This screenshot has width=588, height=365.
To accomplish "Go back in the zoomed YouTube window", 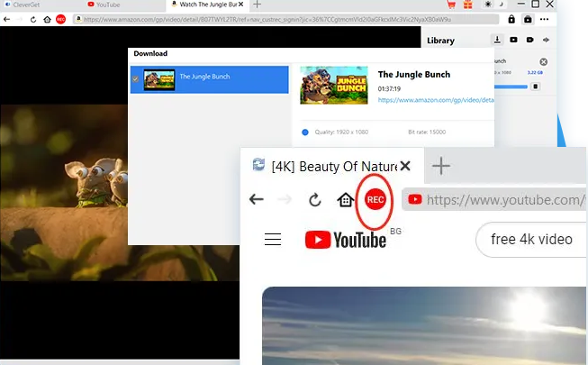I will 257,199.
